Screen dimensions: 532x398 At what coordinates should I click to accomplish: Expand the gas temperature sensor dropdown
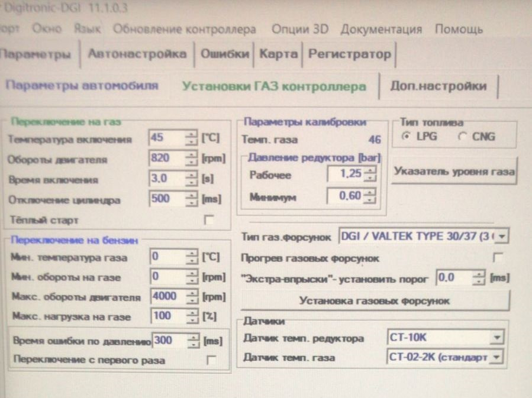point(497,357)
